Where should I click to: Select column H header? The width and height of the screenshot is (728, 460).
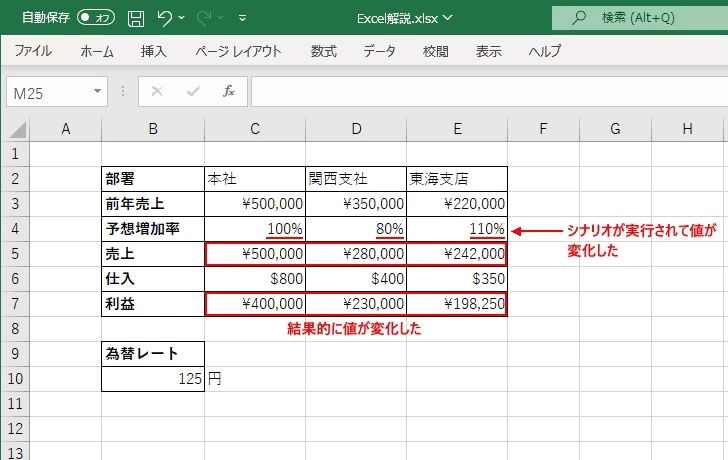688,129
